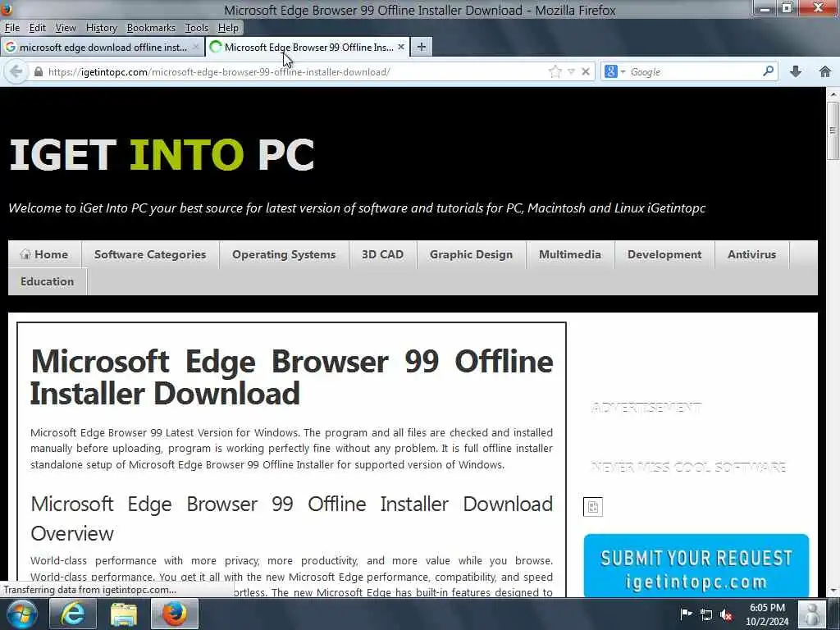The width and height of the screenshot is (840, 630).
Task: Open the View menu
Action: [x=66, y=28]
